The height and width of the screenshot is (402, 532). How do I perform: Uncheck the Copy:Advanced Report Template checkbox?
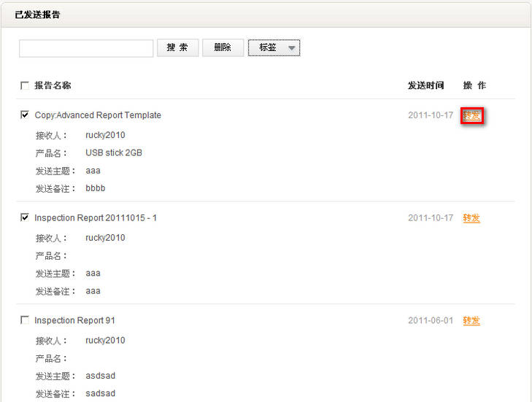(25, 115)
